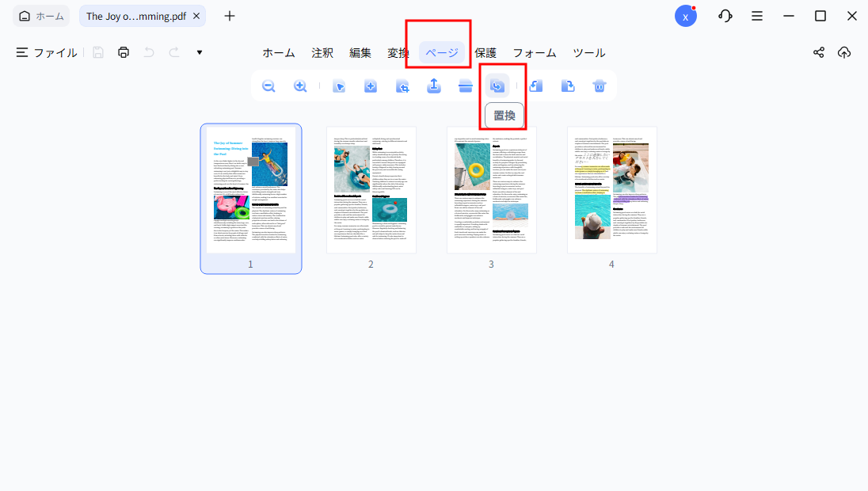Click the share icon at top right
The width and height of the screenshot is (868, 491).
(x=818, y=52)
